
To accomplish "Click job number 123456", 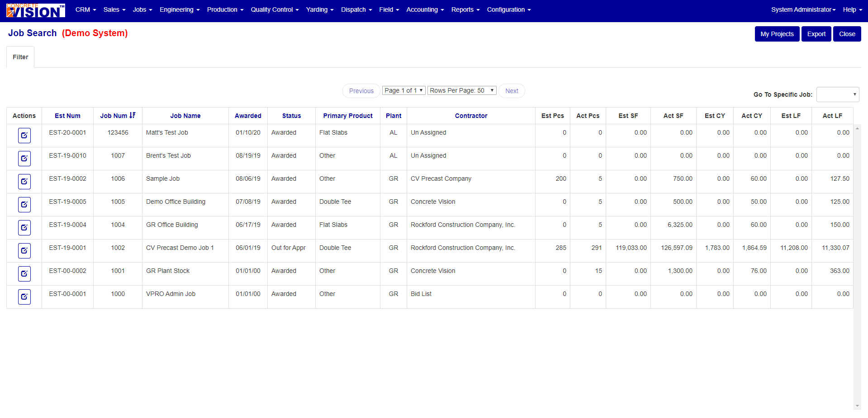I will point(118,132).
